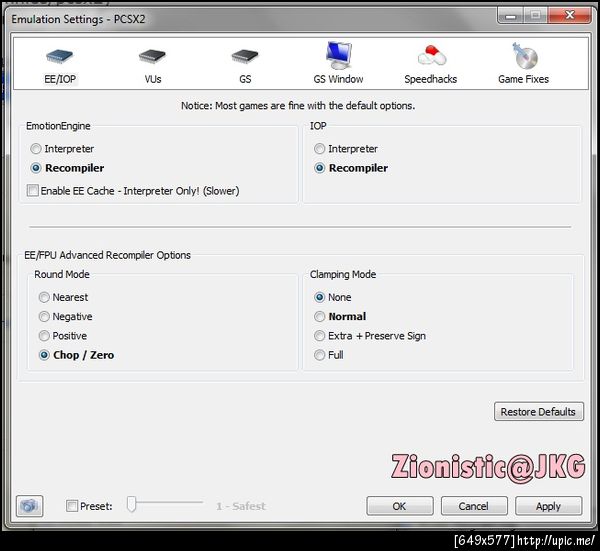Image resolution: width=600 pixels, height=551 pixels.
Task: Select IOP Recompiler radio button
Action: click(x=320, y=168)
